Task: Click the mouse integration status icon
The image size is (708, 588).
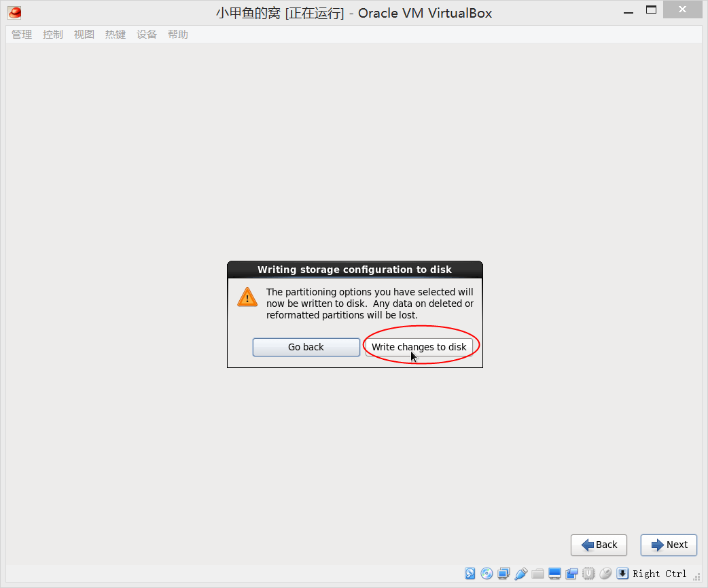Action: 605,574
